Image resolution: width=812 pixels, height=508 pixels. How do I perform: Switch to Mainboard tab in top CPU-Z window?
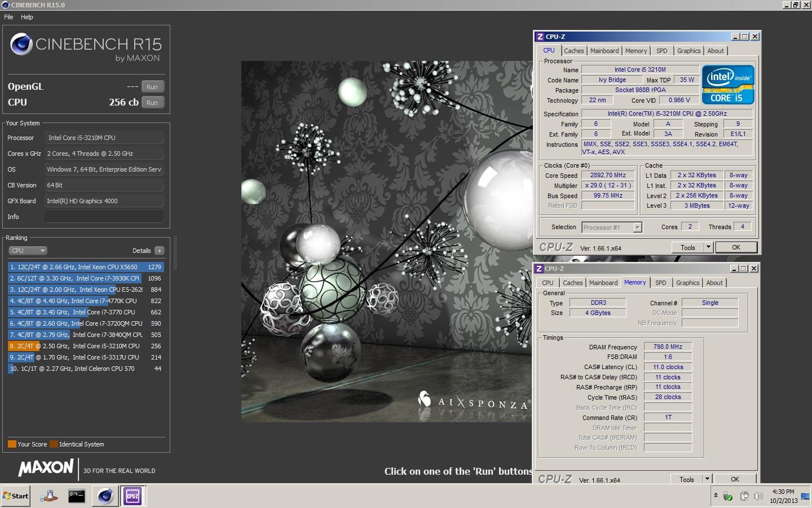[x=604, y=51]
